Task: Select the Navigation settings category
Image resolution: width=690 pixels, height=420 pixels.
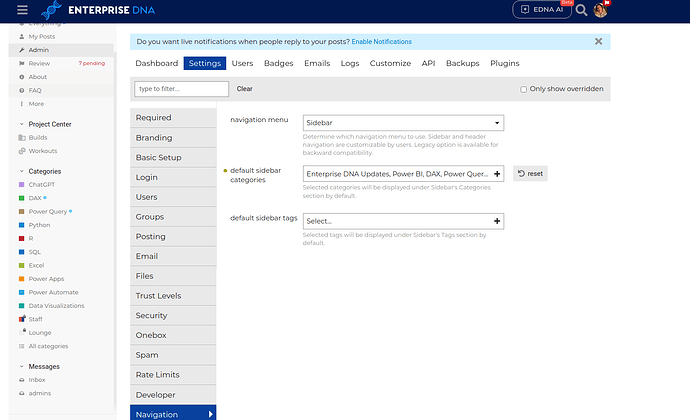Action: click(x=173, y=413)
